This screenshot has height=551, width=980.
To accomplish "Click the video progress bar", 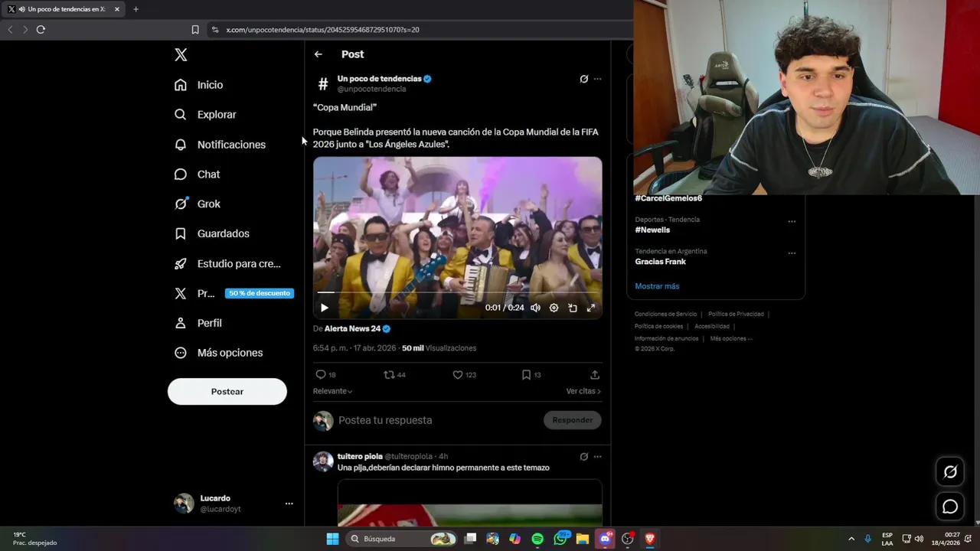I will 458,292.
